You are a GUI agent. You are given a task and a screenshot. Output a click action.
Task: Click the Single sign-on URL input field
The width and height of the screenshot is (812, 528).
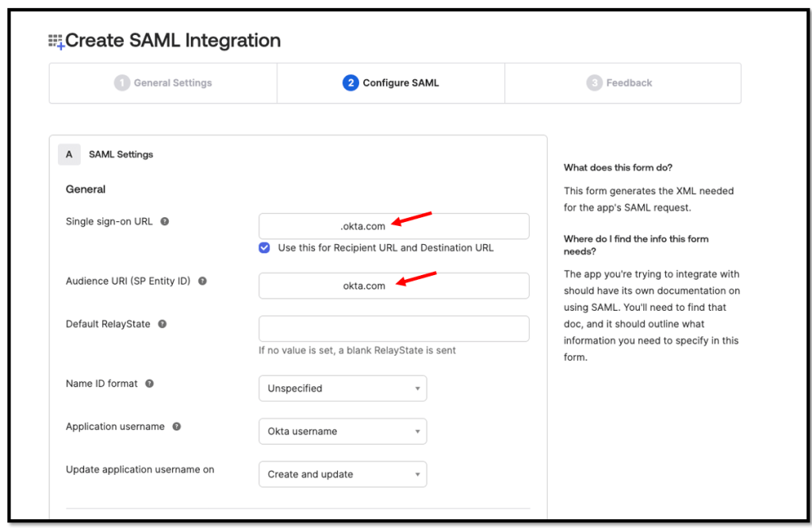(393, 226)
